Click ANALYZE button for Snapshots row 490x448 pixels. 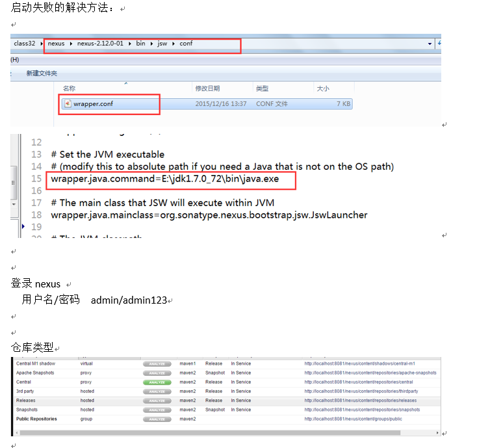pos(157,410)
